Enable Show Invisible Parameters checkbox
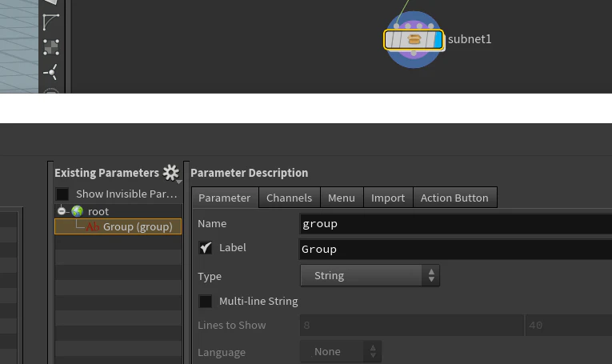 coord(62,194)
